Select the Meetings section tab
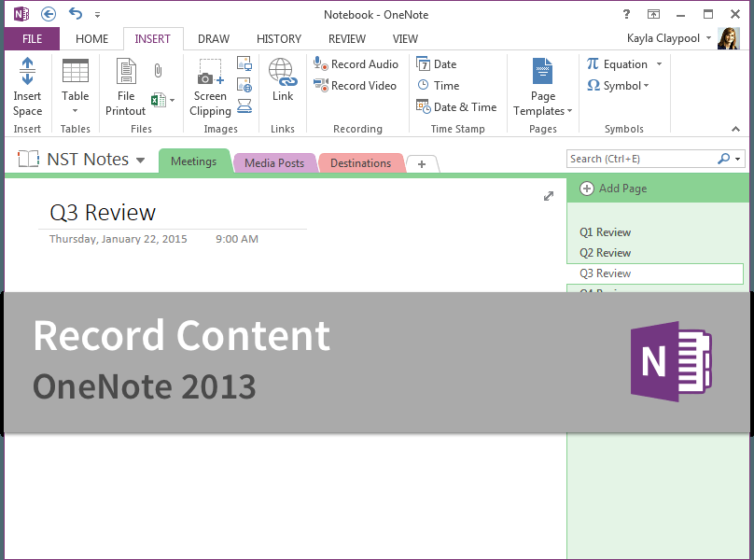754x560 pixels. 194,161
